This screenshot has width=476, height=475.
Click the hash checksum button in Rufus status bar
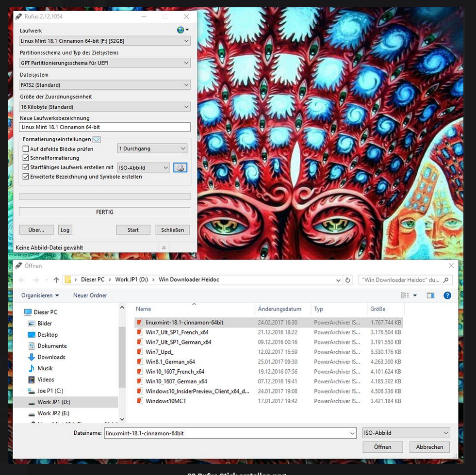tap(164, 247)
